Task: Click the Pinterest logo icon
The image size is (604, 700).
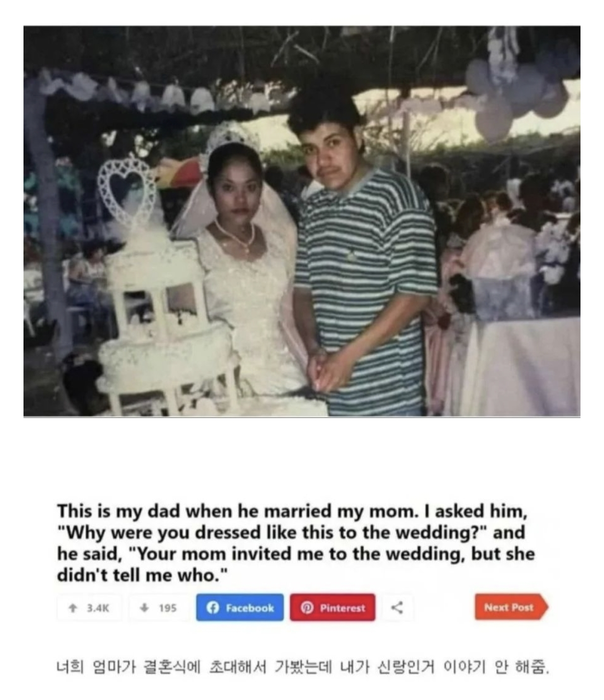Action: tap(307, 608)
